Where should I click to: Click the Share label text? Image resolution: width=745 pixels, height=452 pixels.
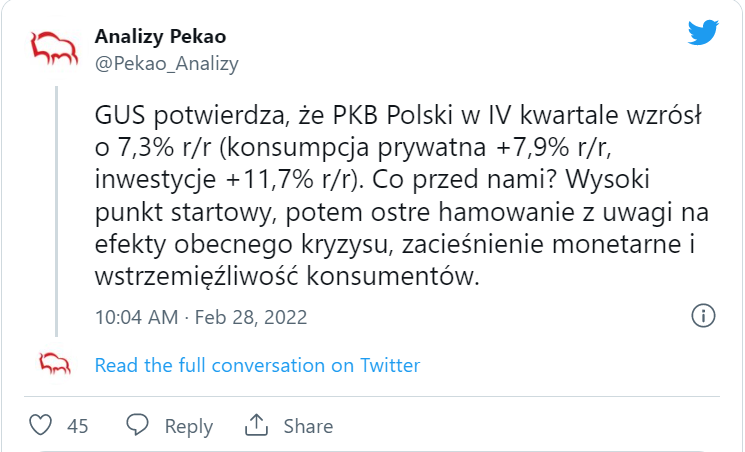(x=308, y=426)
